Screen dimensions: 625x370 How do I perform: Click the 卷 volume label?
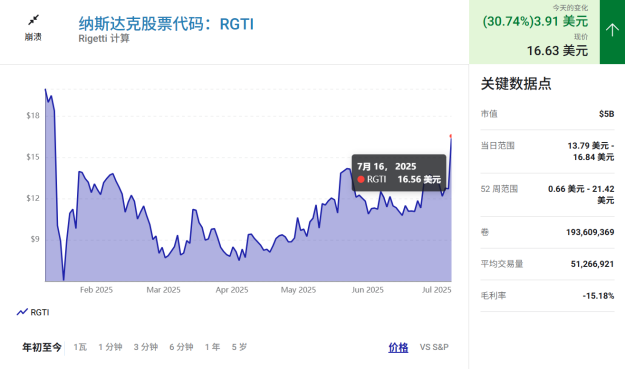pos(485,232)
